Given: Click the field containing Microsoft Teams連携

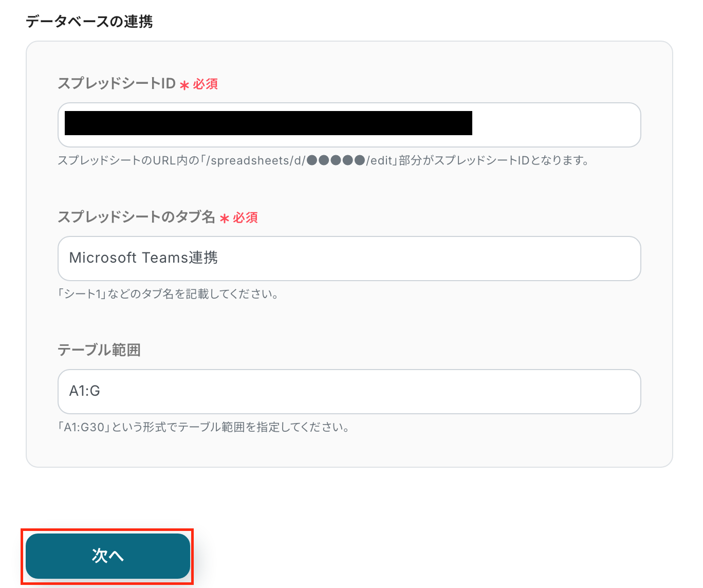Looking at the screenshot, I should 349,259.
